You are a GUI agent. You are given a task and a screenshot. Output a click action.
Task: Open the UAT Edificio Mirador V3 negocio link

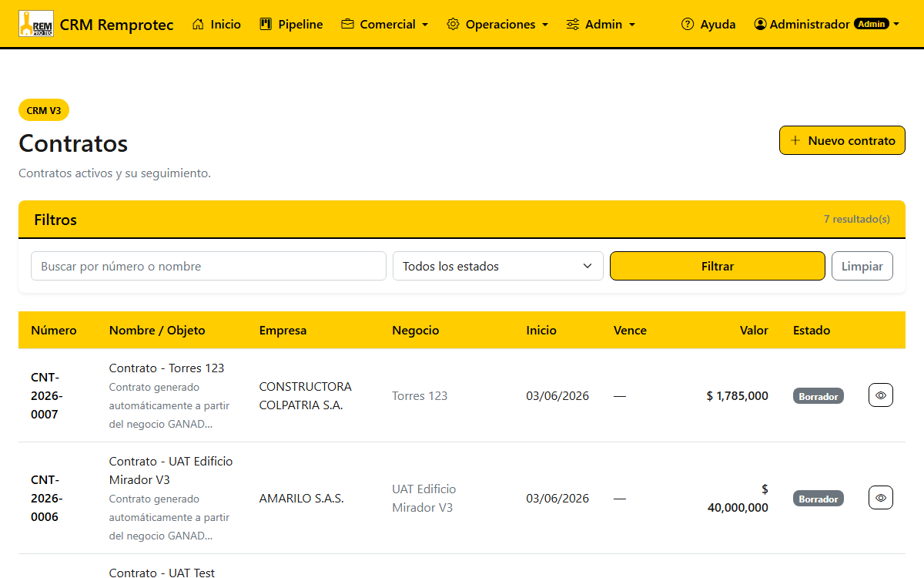423,498
